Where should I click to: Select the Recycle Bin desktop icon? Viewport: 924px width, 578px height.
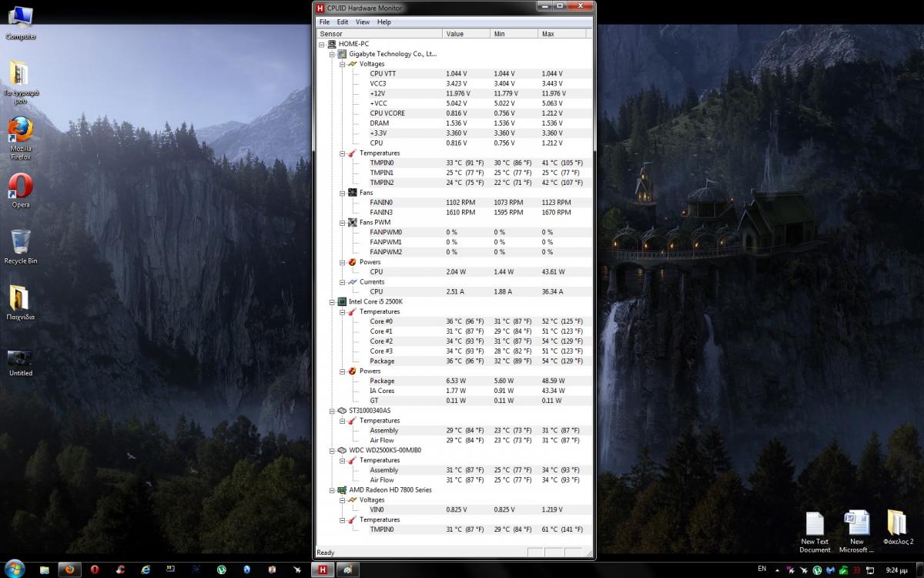(21, 247)
